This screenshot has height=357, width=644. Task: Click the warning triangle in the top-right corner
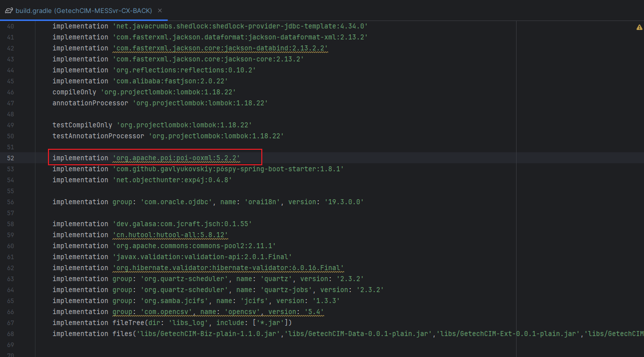click(640, 27)
